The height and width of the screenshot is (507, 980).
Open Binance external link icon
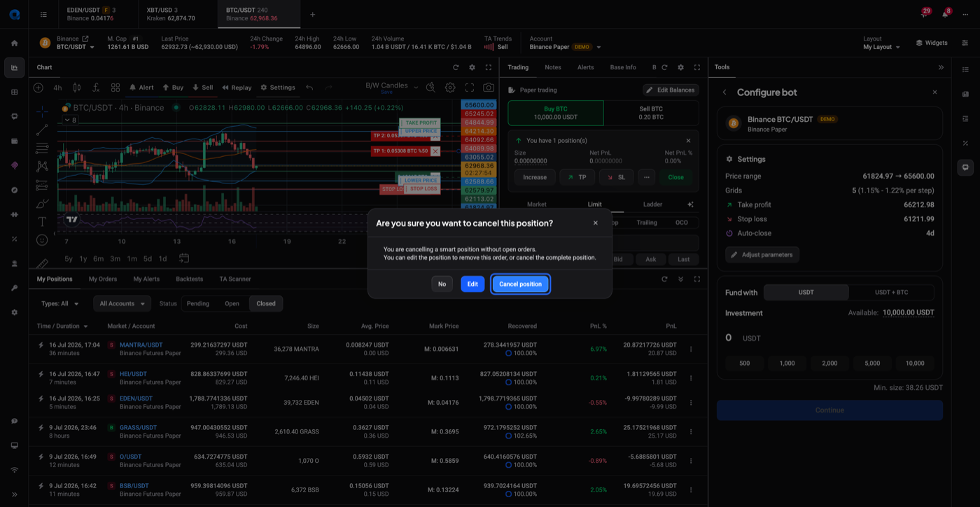point(85,39)
